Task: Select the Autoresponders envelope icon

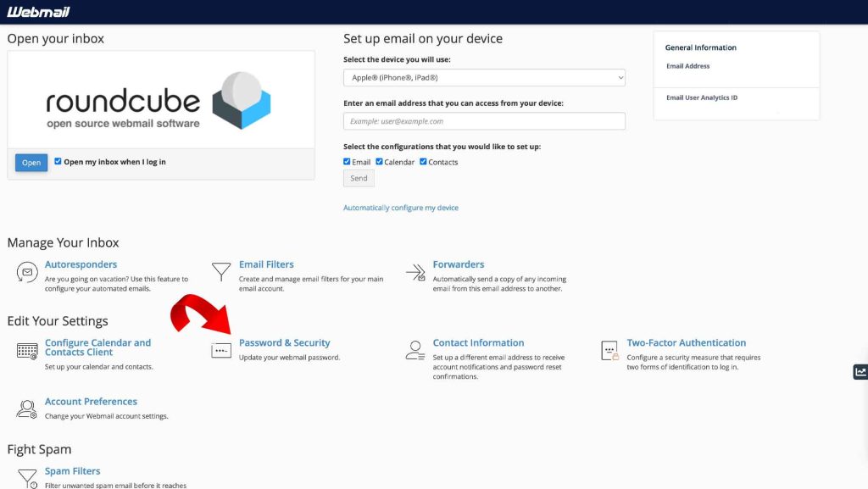Action: (x=26, y=271)
